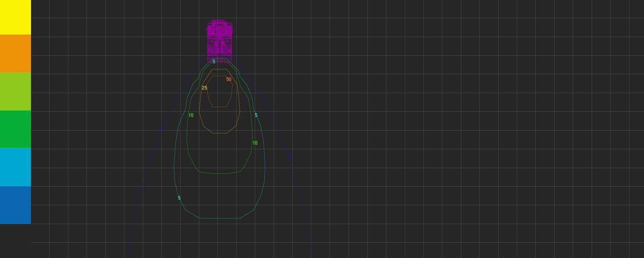Image resolution: width=644 pixels, height=258 pixels.
Task: Click bottom edge of yellow 25 contour
Action: click(x=219, y=133)
